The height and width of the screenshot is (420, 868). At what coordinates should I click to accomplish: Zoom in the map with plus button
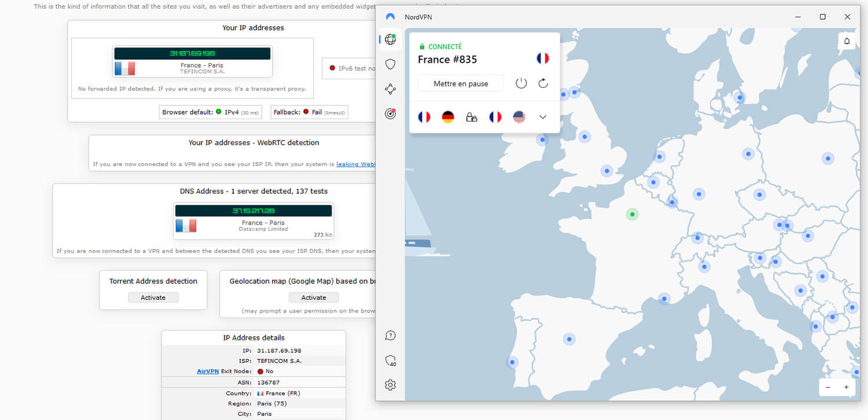(847, 387)
